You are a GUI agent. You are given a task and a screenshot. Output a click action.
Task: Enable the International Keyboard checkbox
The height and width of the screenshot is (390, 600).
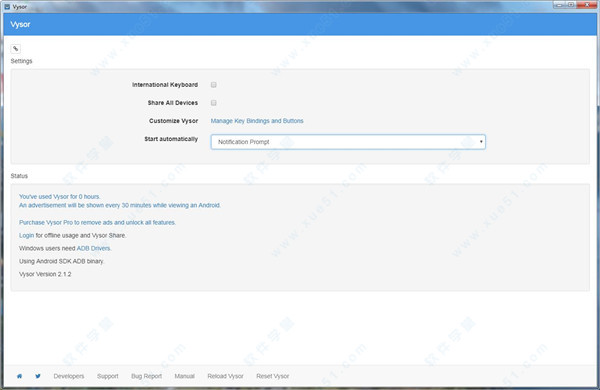click(x=214, y=85)
